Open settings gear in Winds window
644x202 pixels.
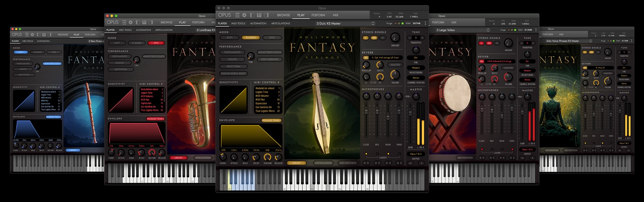point(32,34)
